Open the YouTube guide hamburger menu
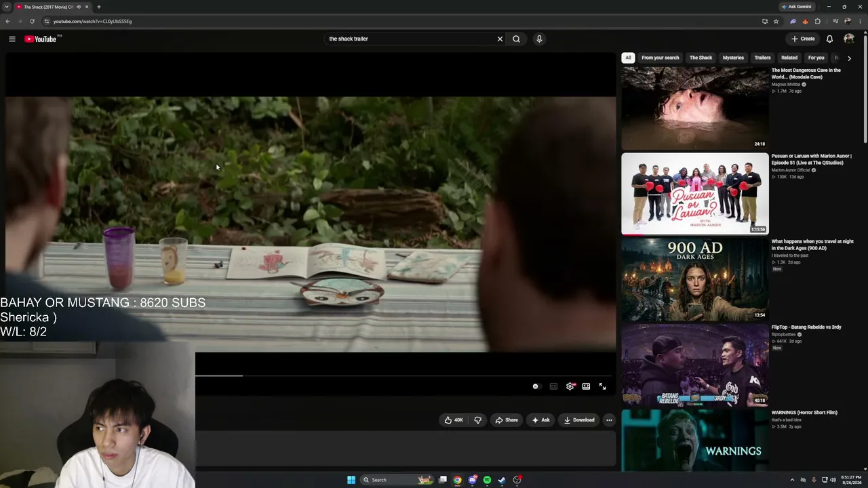The height and width of the screenshot is (488, 868). pyautogui.click(x=12, y=39)
